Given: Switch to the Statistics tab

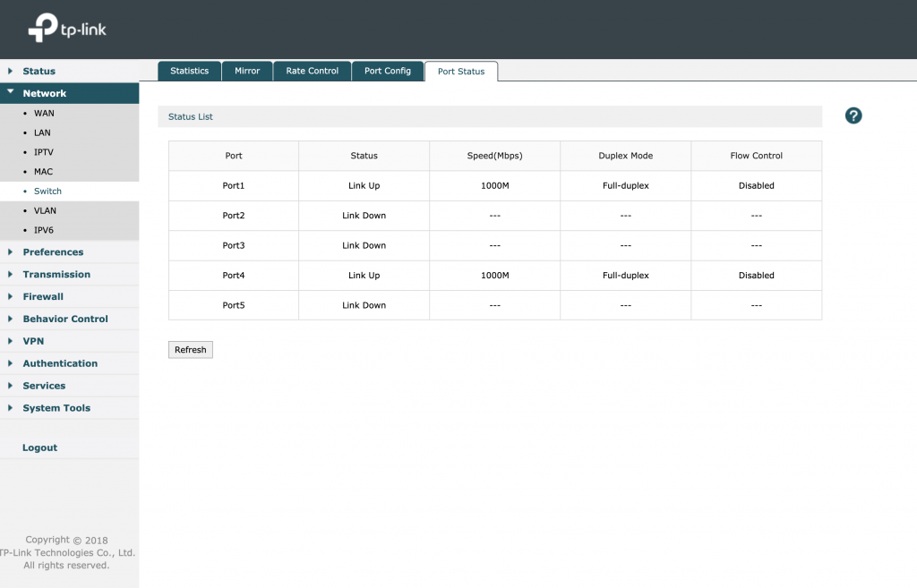Looking at the screenshot, I should pyautogui.click(x=189, y=71).
